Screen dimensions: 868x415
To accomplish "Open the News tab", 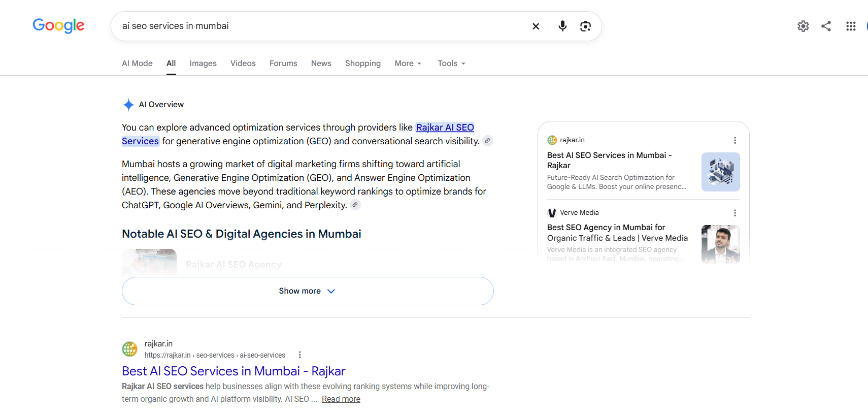I will pyautogui.click(x=321, y=63).
